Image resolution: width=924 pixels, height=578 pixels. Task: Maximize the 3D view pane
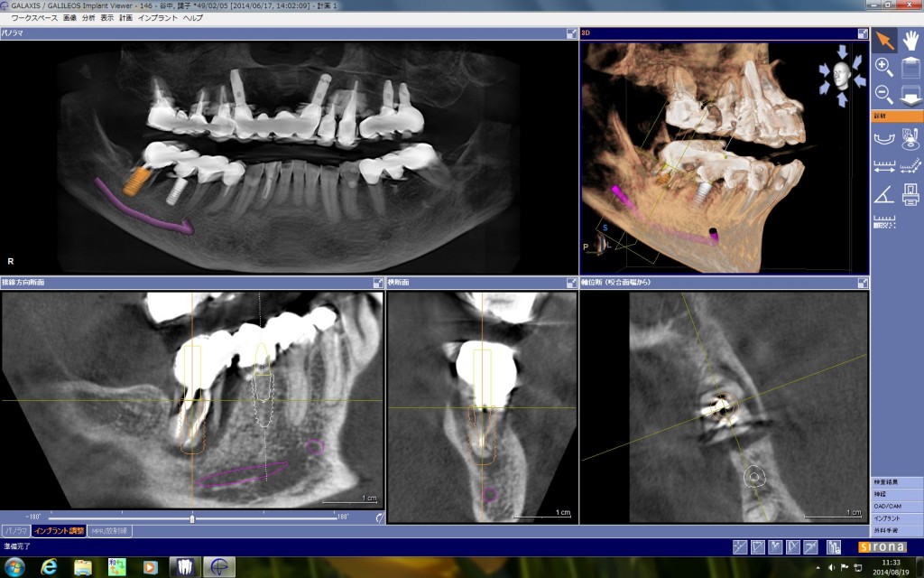point(862,33)
